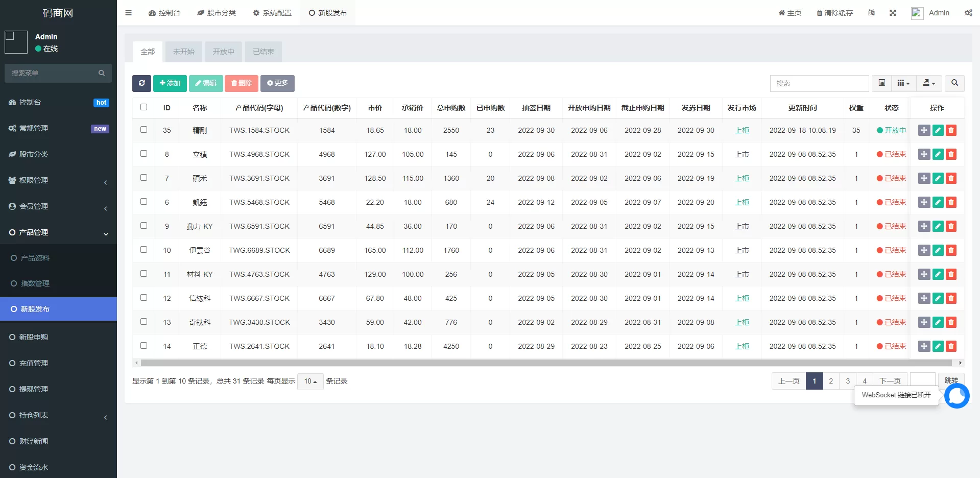Open the columns visibility dropdown
The width and height of the screenshot is (980, 478).
tap(903, 83)
